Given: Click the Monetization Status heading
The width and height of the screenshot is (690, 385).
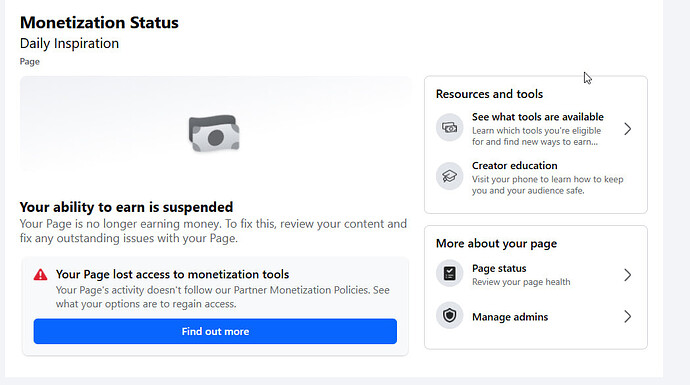Looking at the screenshot, I should coord(99,22).
